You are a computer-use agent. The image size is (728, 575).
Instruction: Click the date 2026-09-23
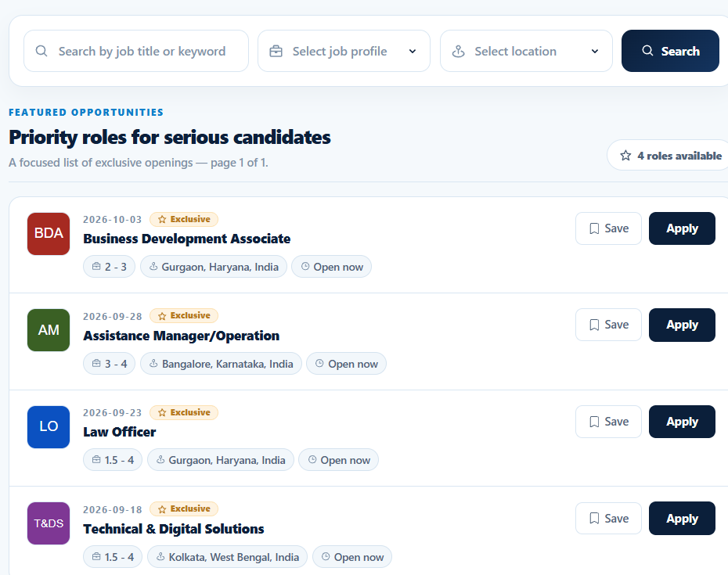(113, 412)
